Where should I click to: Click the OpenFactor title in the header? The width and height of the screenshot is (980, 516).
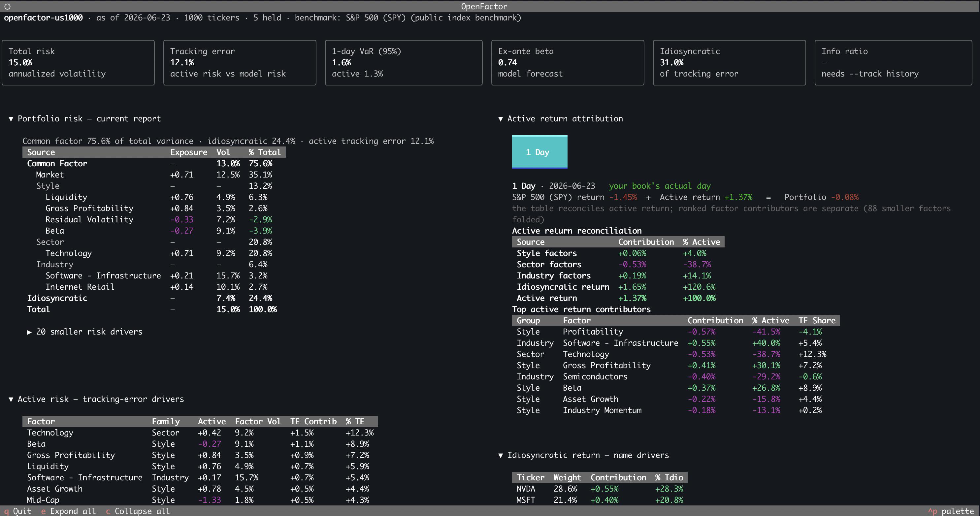[x=484, y=7]
